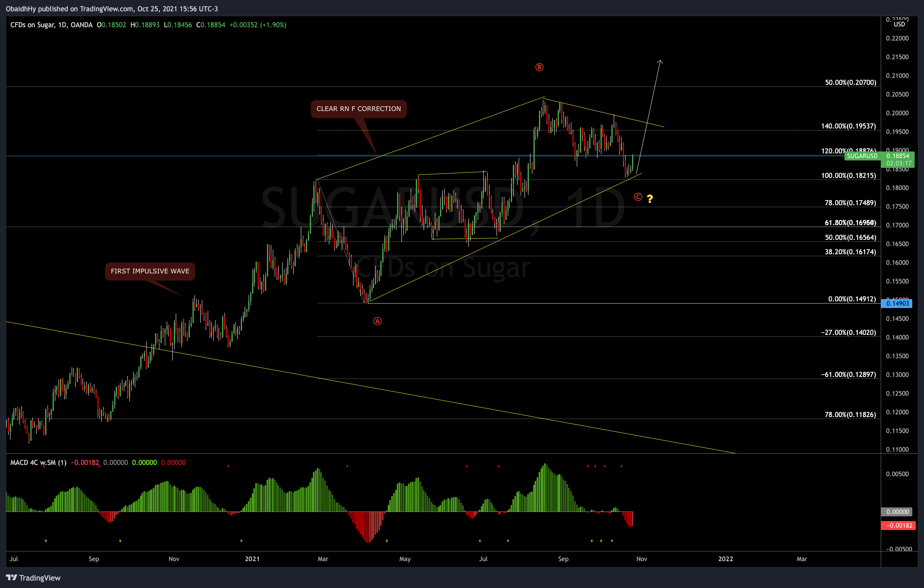Click the CFDs on Sugar, 1D, OANDA title
Image resolution: width=924 pixels, height=588 pixels.
(x=51, y=25)
